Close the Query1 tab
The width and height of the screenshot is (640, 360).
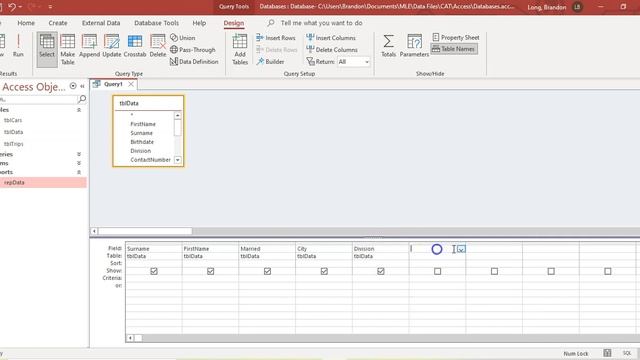coord(131,84)
